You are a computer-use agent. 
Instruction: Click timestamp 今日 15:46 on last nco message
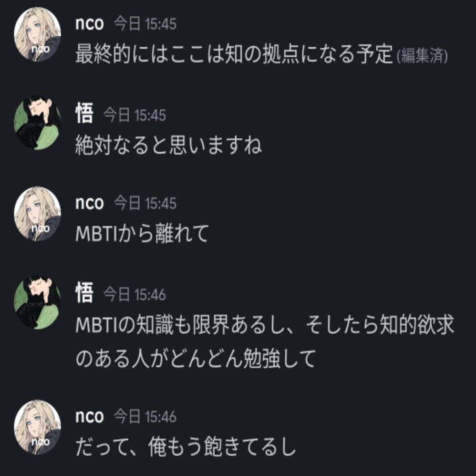pos(145,416)
